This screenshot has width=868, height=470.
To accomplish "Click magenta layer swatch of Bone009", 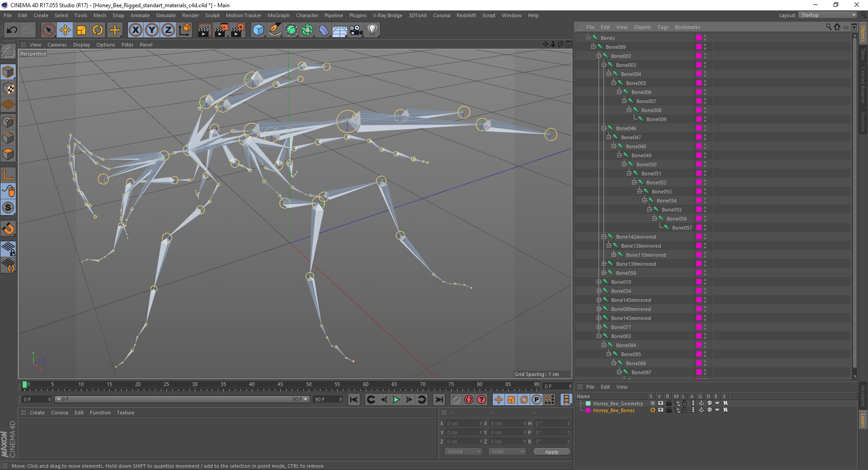I will point(698,119).
